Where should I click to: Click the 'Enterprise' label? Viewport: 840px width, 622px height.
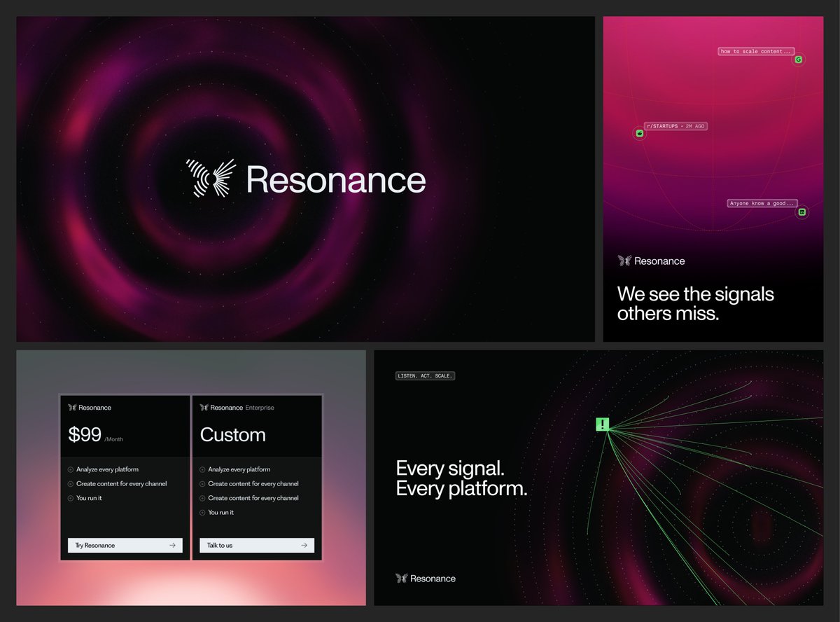[260, 408]
